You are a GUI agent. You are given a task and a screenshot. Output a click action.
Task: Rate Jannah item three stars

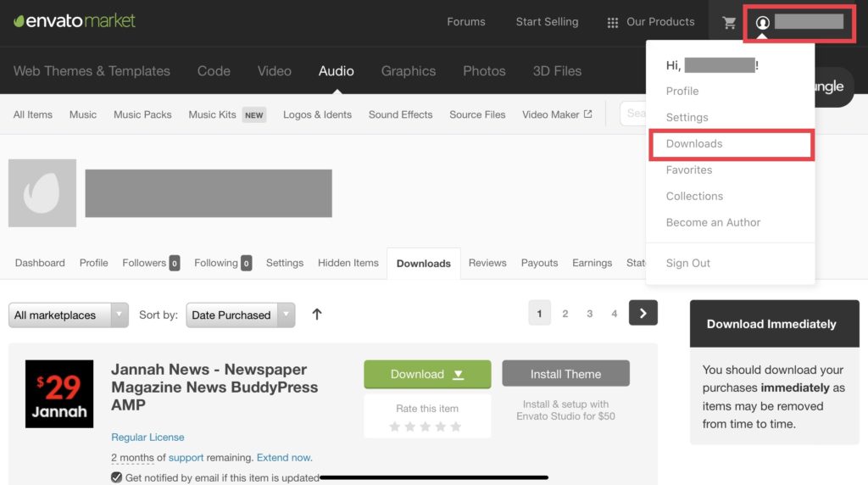click(x=426, y=426)
